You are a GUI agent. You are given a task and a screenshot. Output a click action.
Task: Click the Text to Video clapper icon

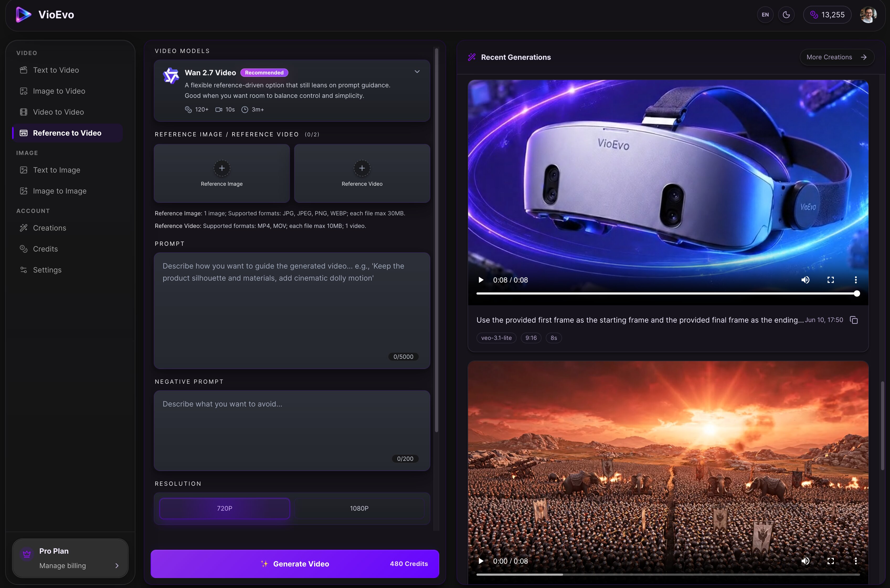[x=24, y=70]
